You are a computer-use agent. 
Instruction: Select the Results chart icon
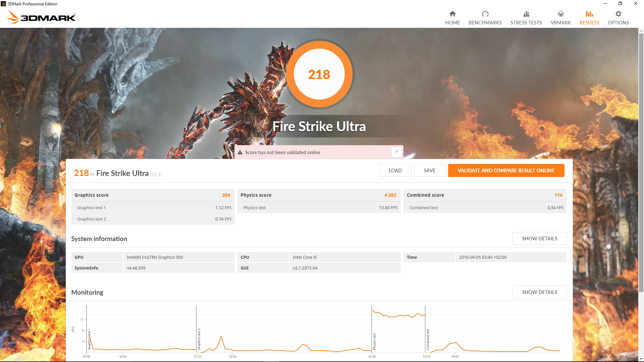589,14
